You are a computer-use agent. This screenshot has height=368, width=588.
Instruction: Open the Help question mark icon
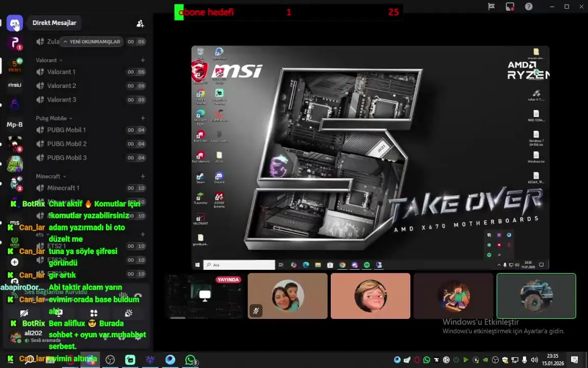coord(528,7)
